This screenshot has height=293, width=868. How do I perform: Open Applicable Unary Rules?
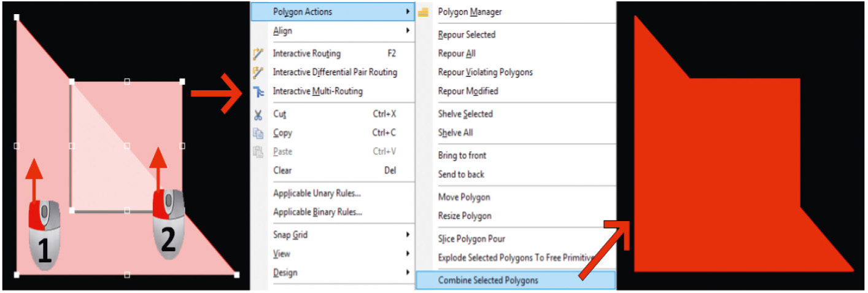pyautogui.click(x=317, y=193)
